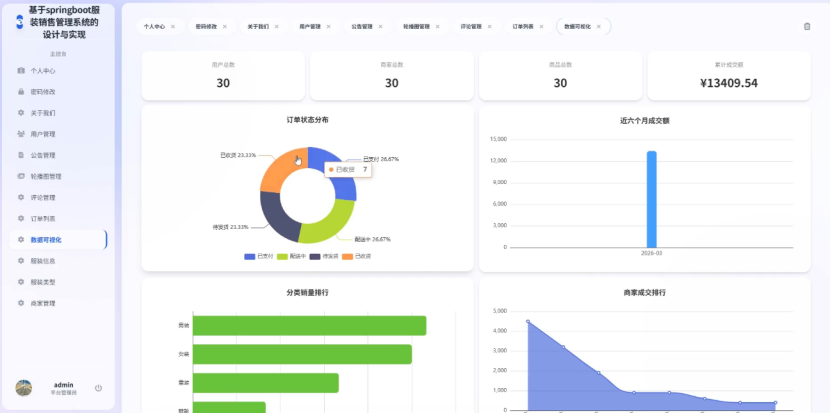Click the dark 待发货 pie slice
This screenshot has width=830, height=413.
coord(278,216)
